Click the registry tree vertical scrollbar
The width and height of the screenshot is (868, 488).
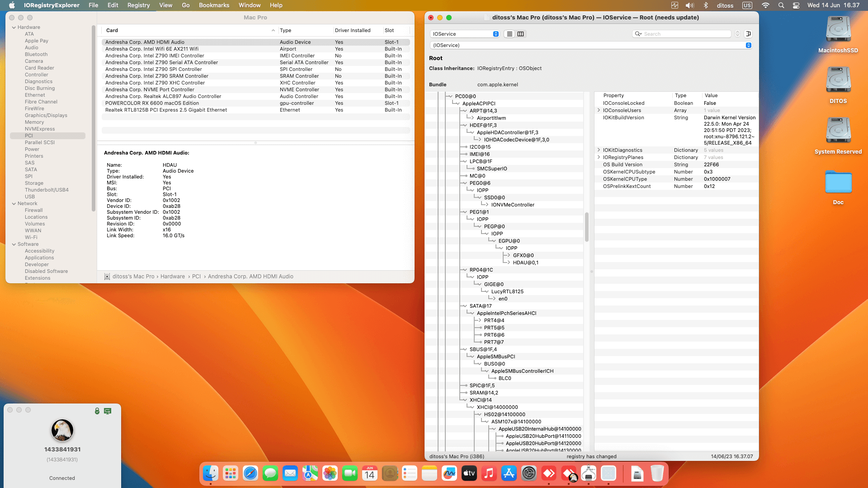(x=587, y=227)
